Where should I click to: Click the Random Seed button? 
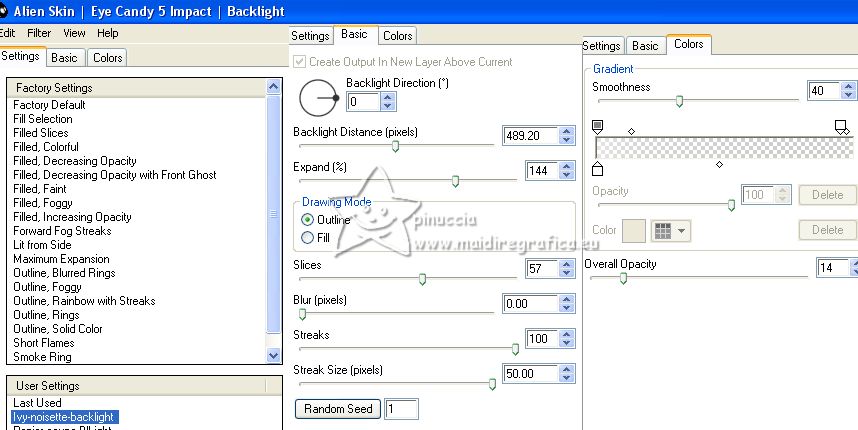(x=338, y=409)
